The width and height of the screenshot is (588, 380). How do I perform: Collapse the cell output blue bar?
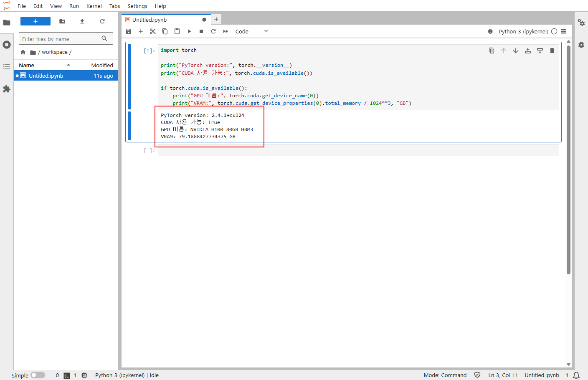129,126
